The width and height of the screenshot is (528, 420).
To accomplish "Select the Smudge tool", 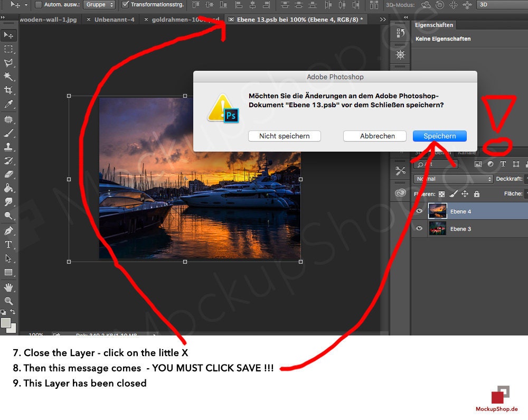I will pos(8,202).
